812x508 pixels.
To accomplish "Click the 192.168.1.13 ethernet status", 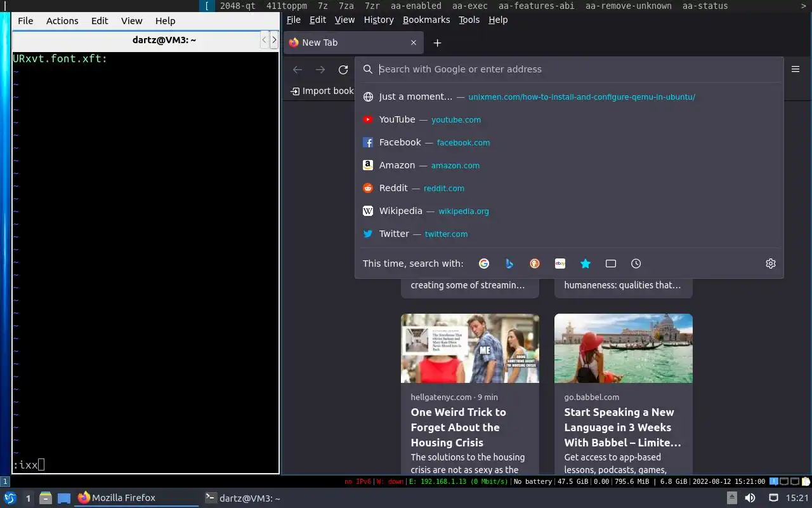I will 459,482.
